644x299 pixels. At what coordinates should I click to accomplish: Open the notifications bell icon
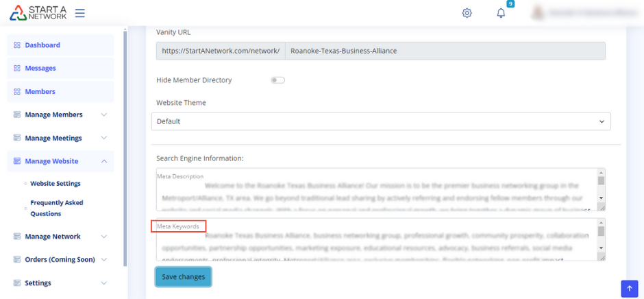[x=501, y=13]
